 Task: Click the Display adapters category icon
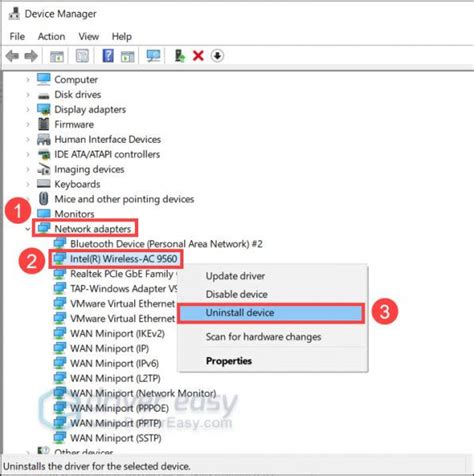pyautogui.click(x=44, y=109)
